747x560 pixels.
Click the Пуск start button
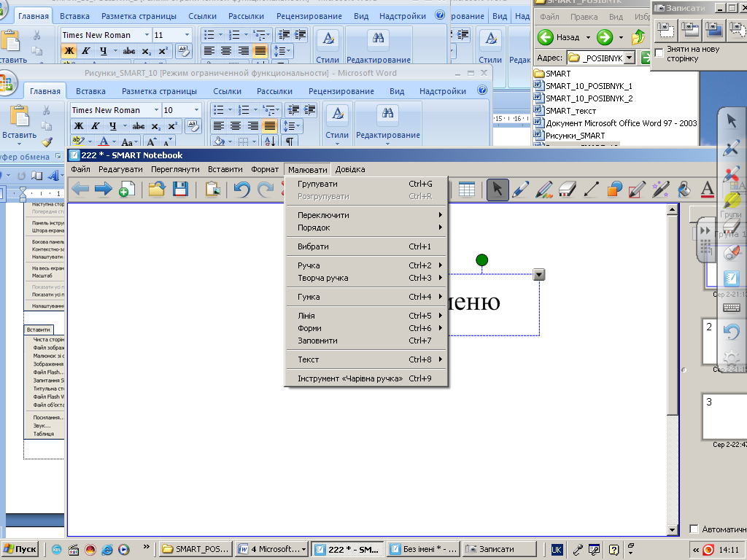coord(20,549)
